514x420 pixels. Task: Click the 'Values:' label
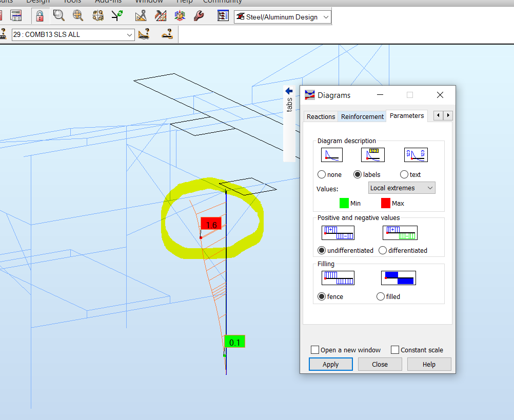tap(327, 189)
